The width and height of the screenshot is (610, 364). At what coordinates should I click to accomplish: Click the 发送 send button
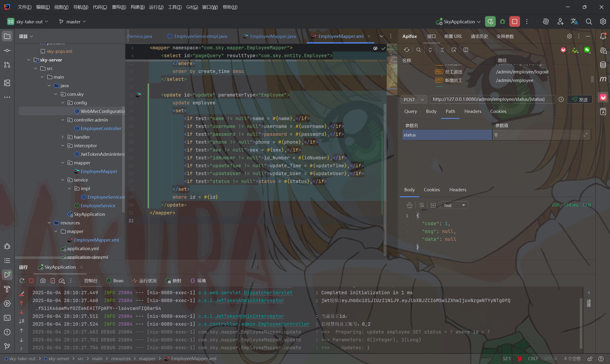coord(579,99)
